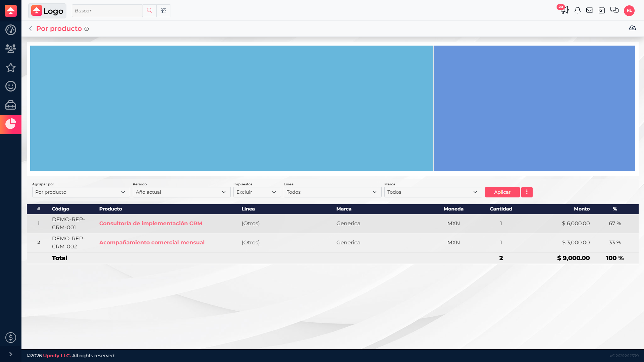Click the Producto column header
Image resolution: width=644 pixels, height=362 pixels.
pyautogui.click(x=111, y=209)
